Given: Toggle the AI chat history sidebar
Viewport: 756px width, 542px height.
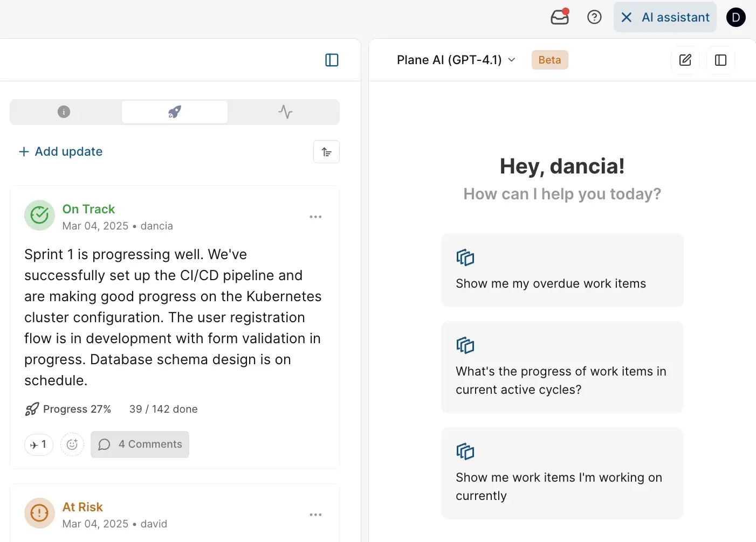Looking at the screenshot, I should [720, 60].
